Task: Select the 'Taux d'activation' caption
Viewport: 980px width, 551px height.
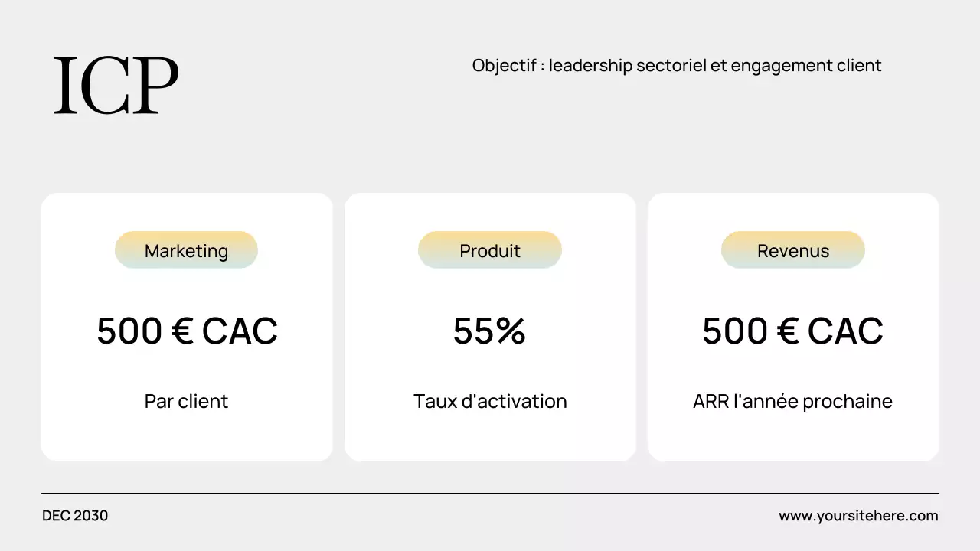Action: coord(490,401)
